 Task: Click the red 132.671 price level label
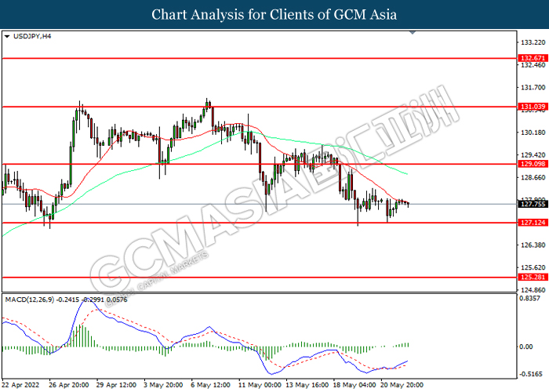(533, 58)
